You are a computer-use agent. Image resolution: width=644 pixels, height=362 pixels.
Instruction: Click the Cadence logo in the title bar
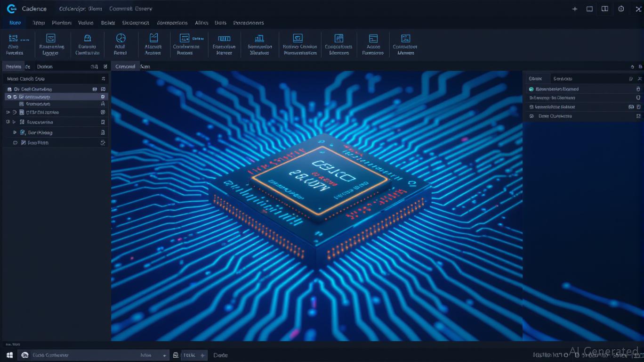[11, 9]
